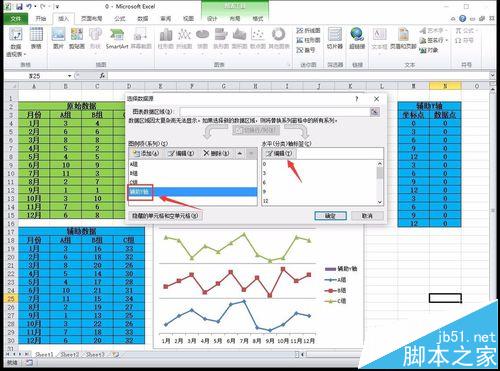The image size is (500, 371).
Task: Choose the 条形图 bar chart icon
Action: (221, 39)
